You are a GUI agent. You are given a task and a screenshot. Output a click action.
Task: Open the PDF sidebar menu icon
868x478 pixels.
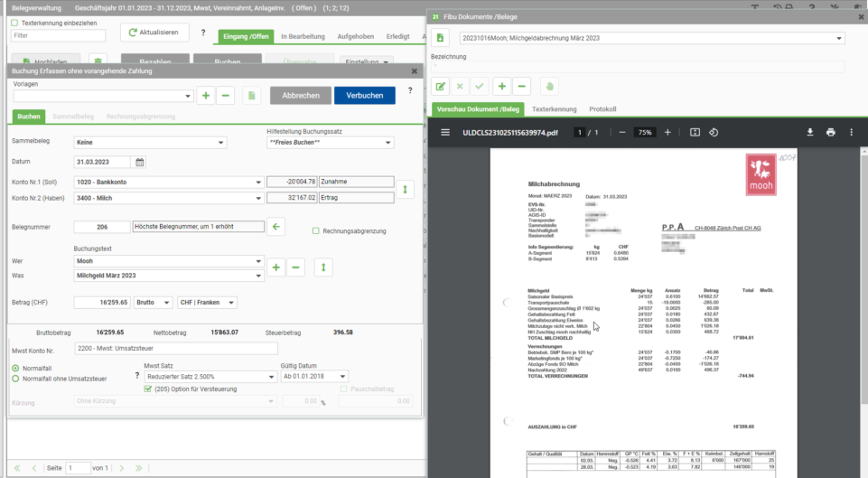coord(445,133)
